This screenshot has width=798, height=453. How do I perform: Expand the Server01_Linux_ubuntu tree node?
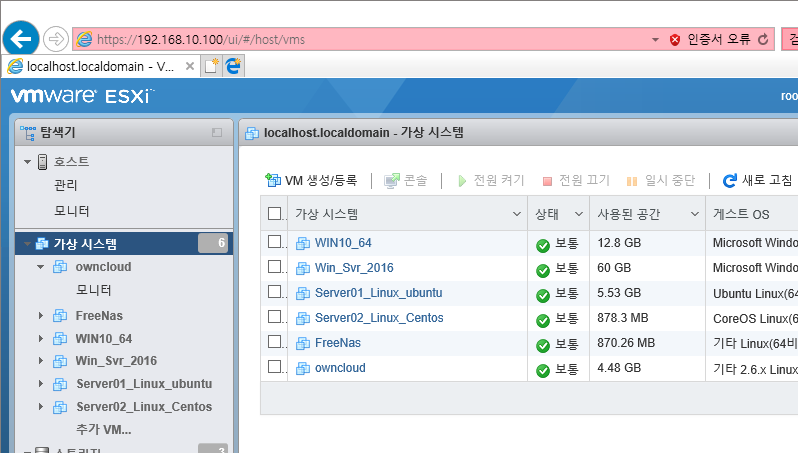pos(41,384)
